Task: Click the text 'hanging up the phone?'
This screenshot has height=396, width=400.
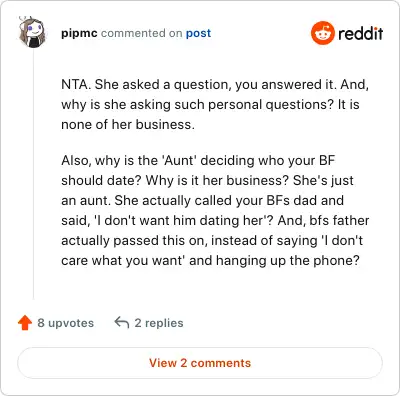Action: [288, 260]
